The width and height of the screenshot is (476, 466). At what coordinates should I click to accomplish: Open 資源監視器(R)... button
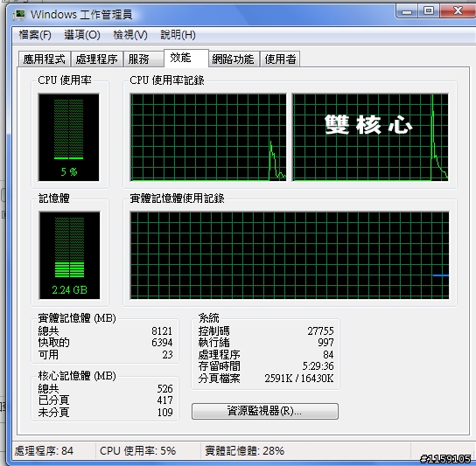(265, 411)
